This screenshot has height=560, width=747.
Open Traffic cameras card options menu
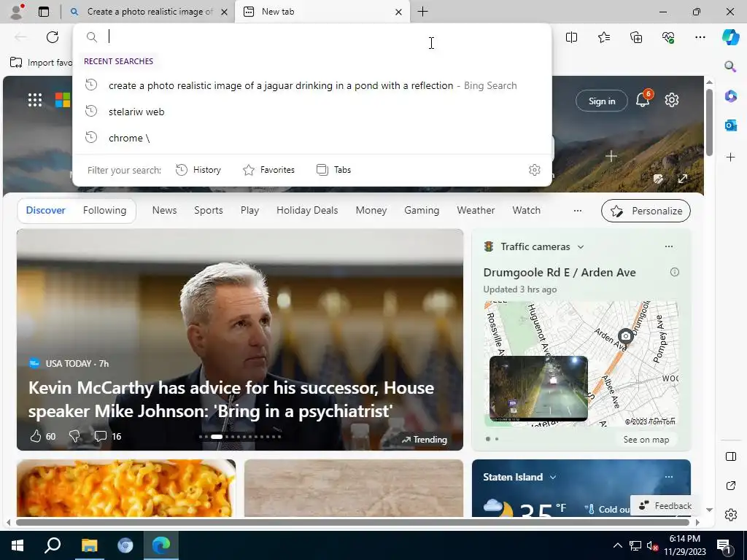click(669, 246)
